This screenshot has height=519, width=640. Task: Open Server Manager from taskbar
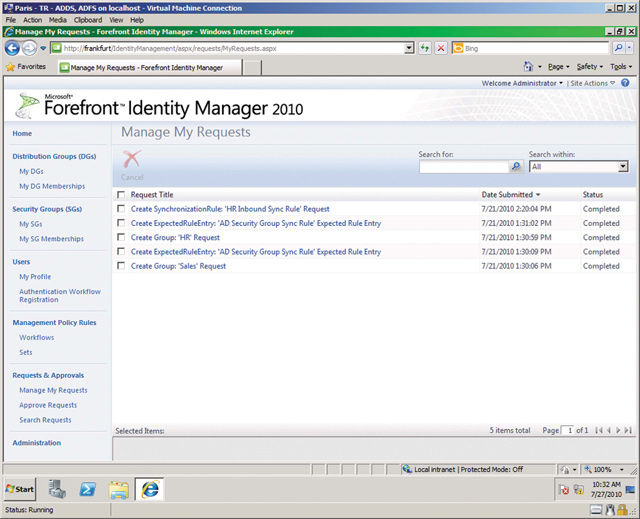coord(57,489)
